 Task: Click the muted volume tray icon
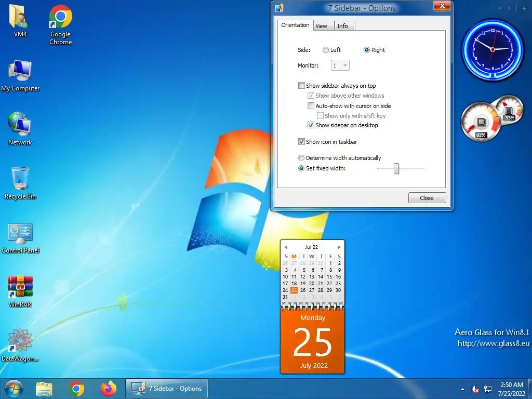475,389
